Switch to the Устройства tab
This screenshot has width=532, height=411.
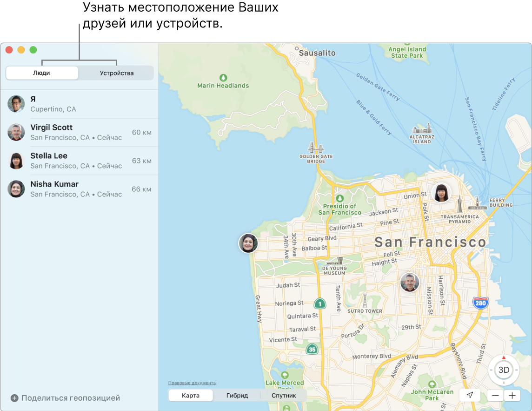pos(116,73)
